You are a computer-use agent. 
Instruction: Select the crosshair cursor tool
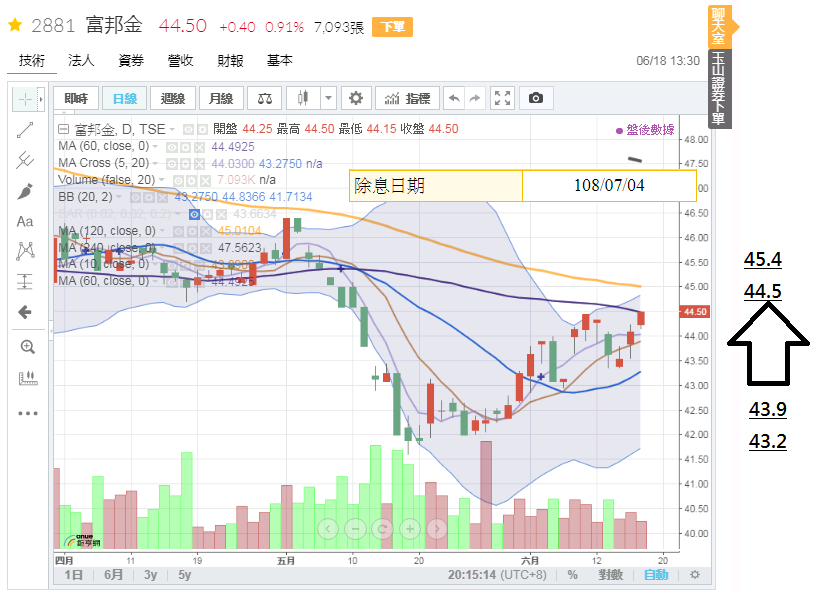point(25,99)
